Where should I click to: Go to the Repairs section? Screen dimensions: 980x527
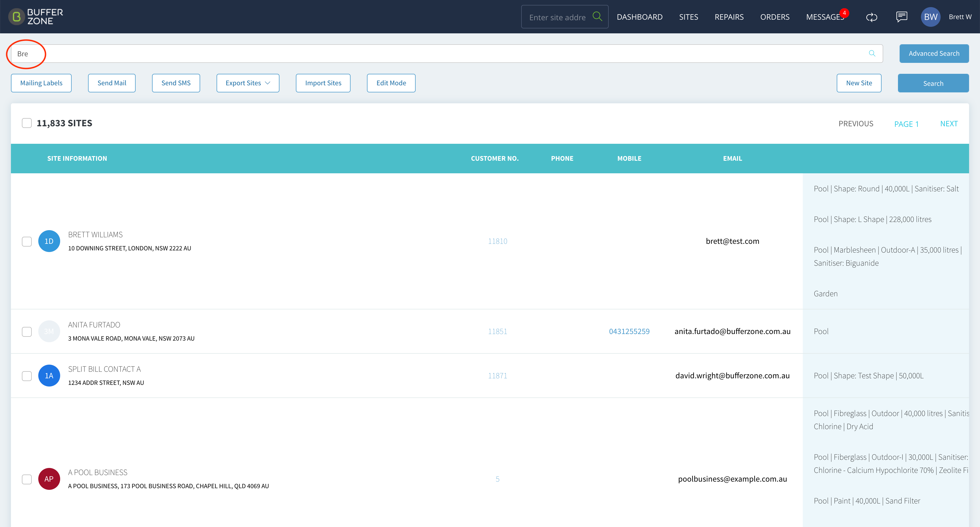[x=729, y=17]
